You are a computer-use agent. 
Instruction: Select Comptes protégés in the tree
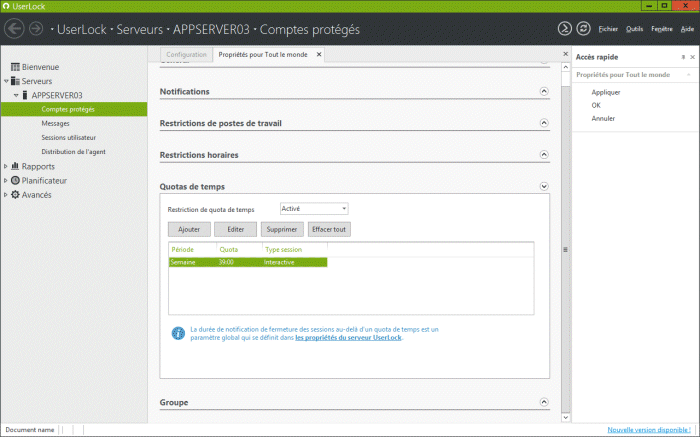point(74,109)
